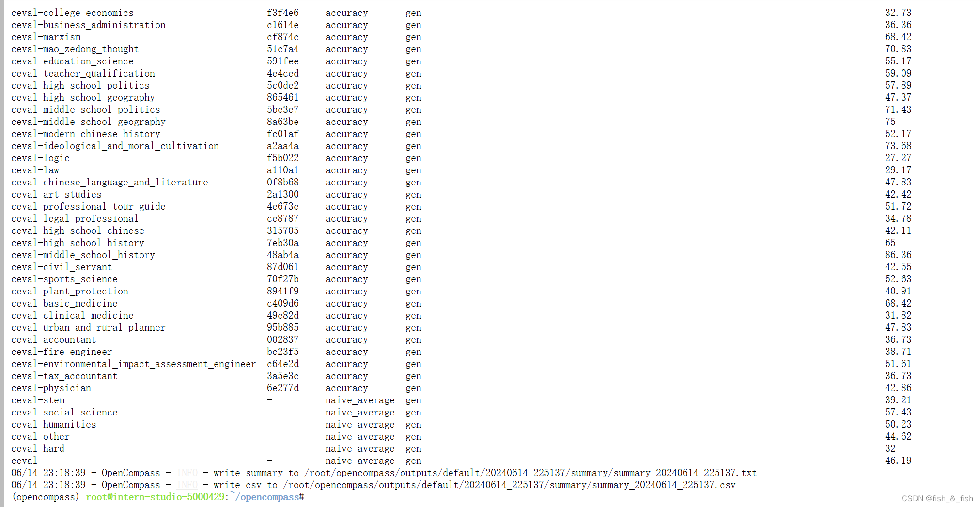This screenshot has width=980, height=507.
Task: Select hash 70f27b for sports_science
Action: point(283,279)
